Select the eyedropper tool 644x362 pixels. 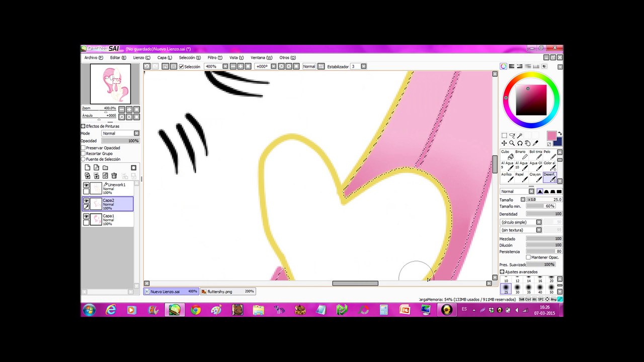click(535, 143)
